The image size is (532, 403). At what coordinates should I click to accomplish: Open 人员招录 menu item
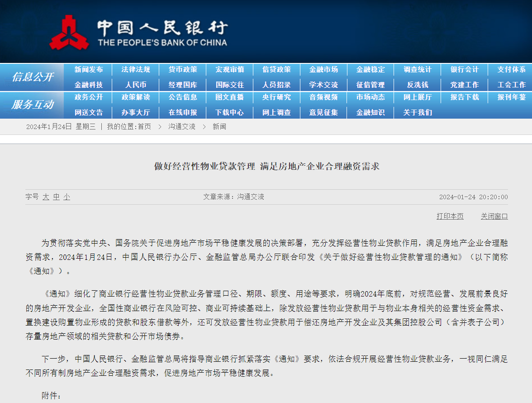coord(276,85)
